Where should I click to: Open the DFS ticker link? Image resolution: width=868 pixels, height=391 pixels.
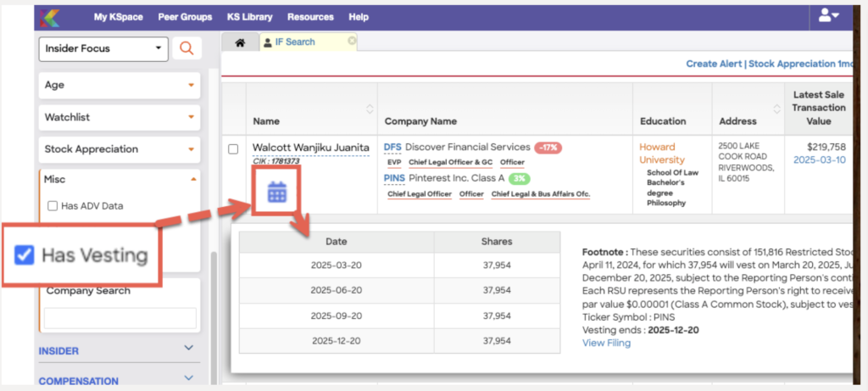point(392,148)
